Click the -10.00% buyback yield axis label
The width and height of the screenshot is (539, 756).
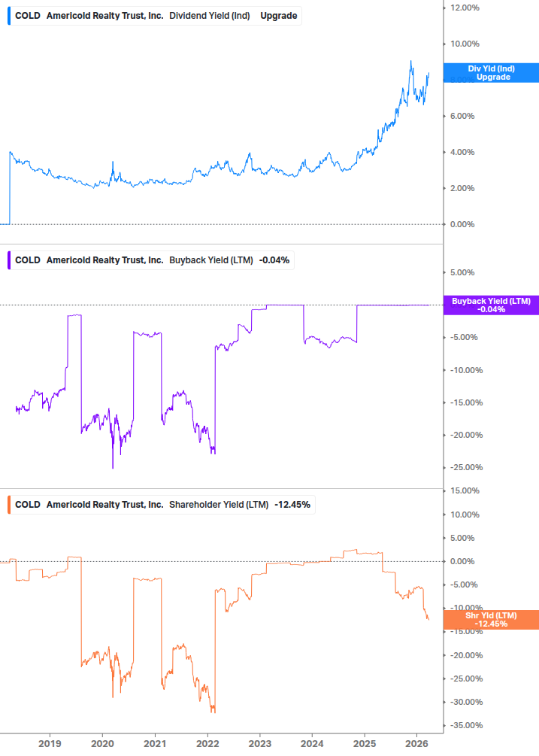tap(466, 370)
